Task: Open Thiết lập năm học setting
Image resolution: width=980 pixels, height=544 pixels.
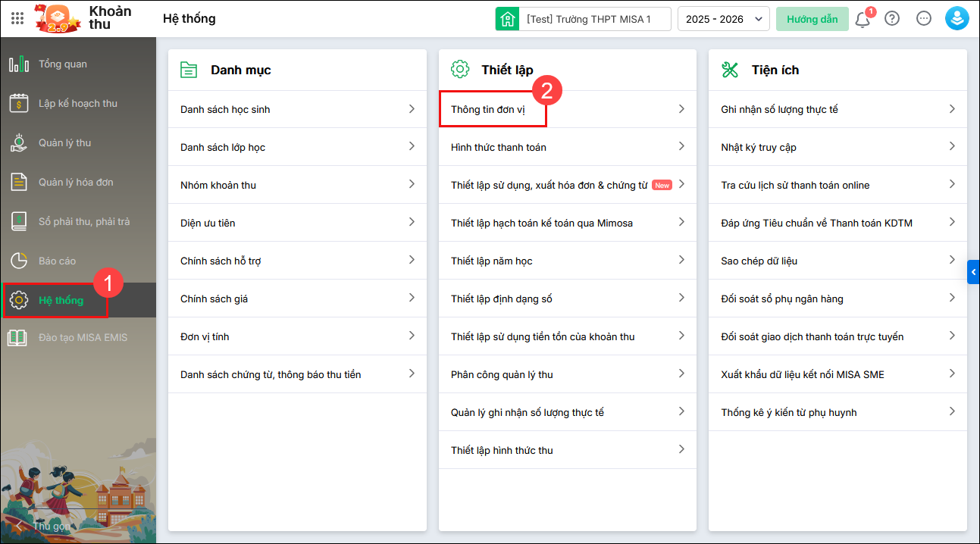Action: pyautogui.click(x=492, y=261)
